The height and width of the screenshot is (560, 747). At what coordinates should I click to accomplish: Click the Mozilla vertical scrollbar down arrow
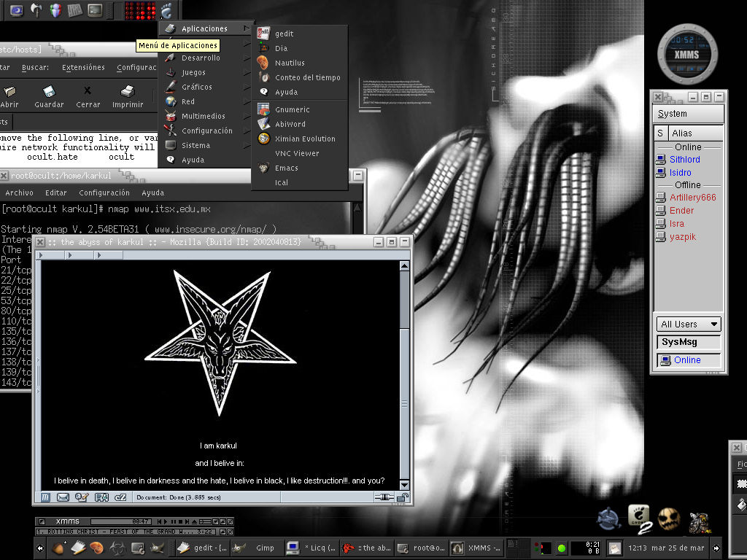tap(404, 485)
